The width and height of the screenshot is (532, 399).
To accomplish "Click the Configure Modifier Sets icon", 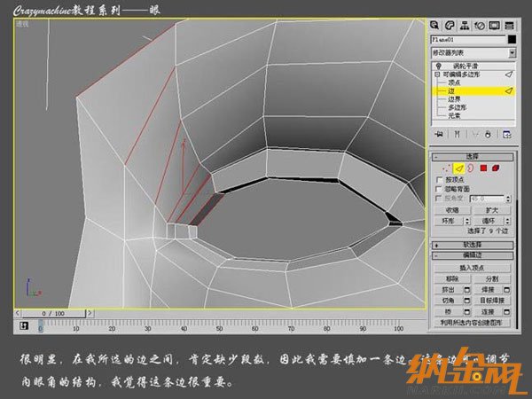I will [x=507, y=134].
